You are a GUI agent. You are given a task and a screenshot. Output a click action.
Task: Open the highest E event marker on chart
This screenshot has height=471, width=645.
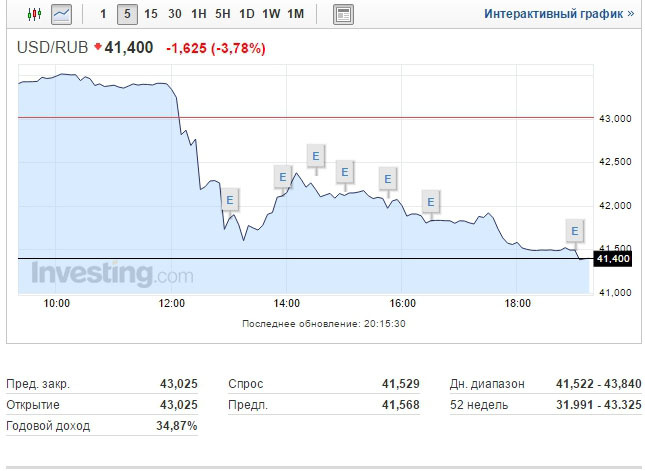pyautogui.click(x=316, y=156)
